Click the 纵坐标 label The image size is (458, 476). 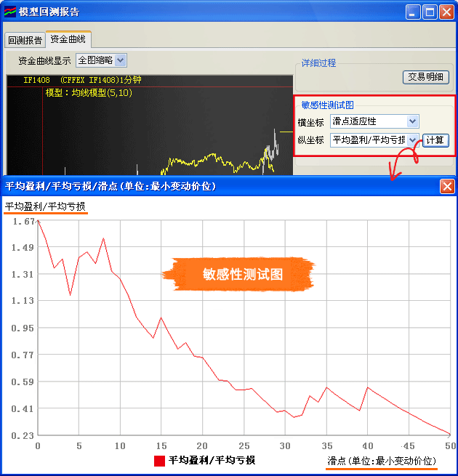pos(310,140)
